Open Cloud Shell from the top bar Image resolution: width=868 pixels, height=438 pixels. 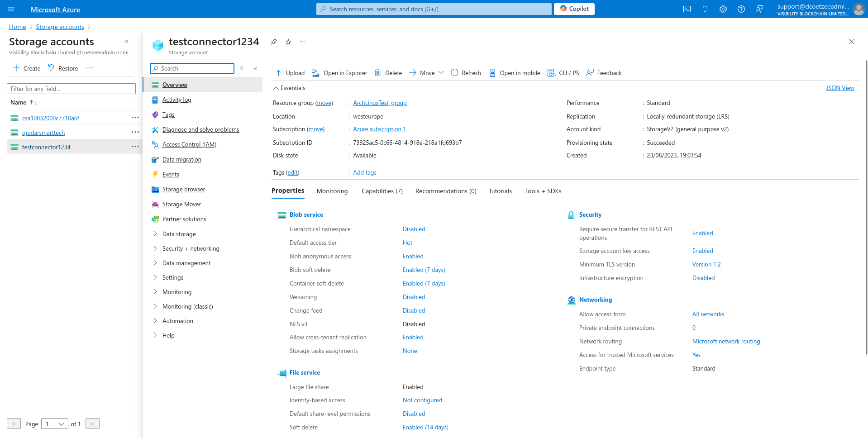[x=687, y=9]
